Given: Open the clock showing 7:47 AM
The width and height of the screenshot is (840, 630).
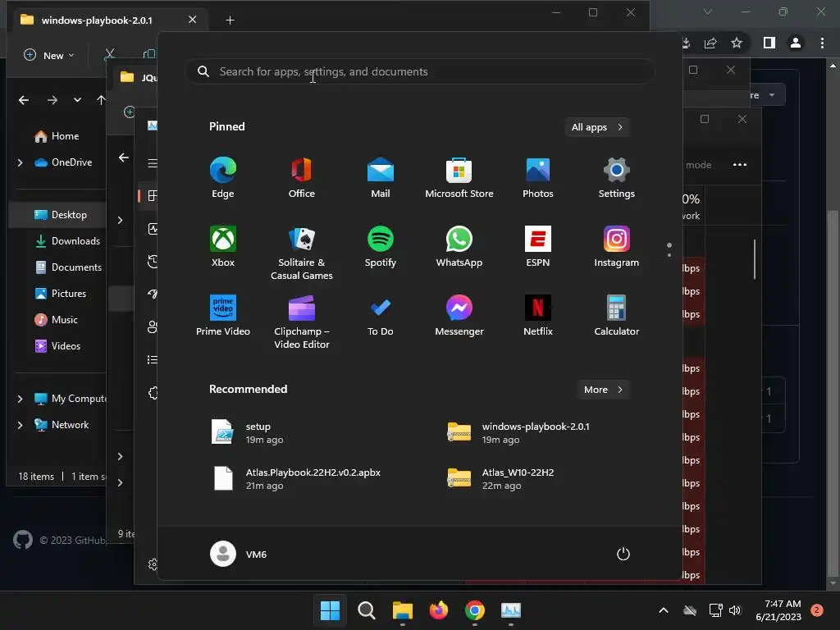Looking at the screenshot, I should coord(778,610).
